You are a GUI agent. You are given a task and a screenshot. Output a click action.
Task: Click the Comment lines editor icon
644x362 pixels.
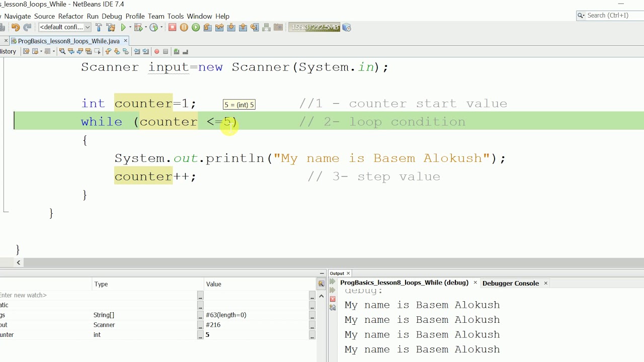[x=176, y=51]
